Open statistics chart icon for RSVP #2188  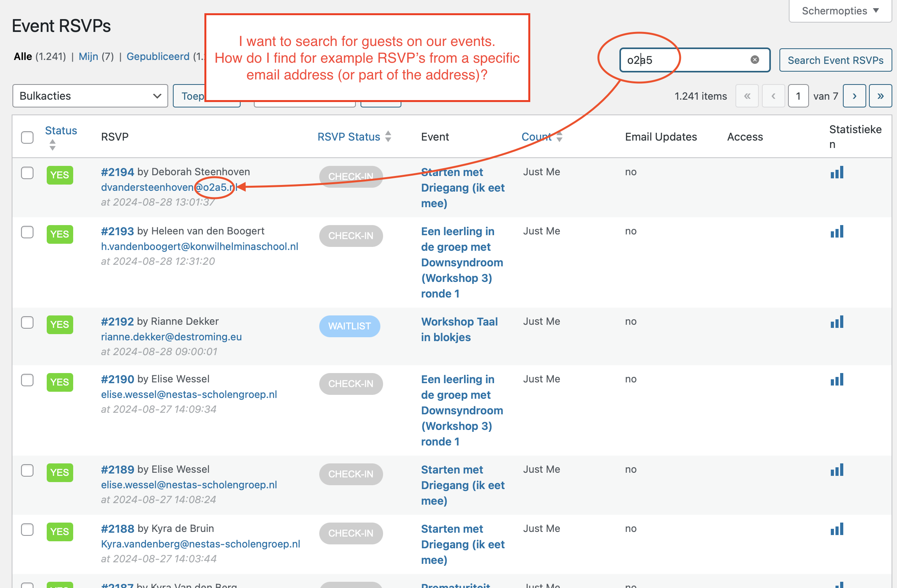point(837,529)
